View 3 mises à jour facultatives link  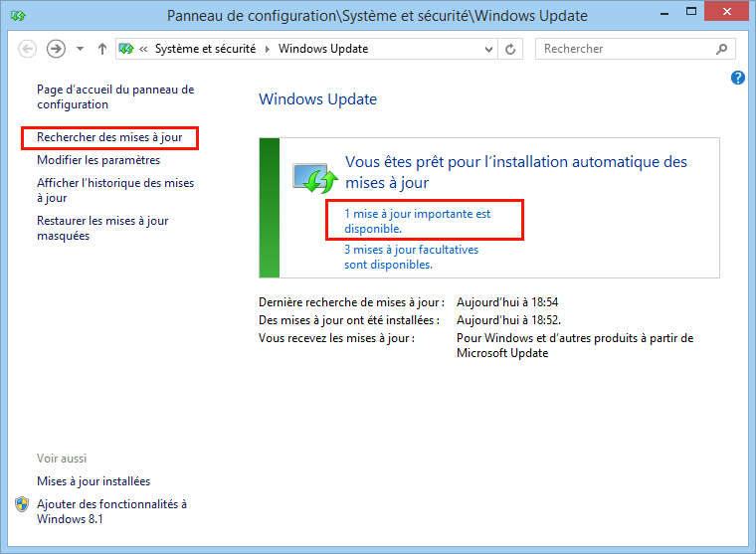[x=411, y=257]
